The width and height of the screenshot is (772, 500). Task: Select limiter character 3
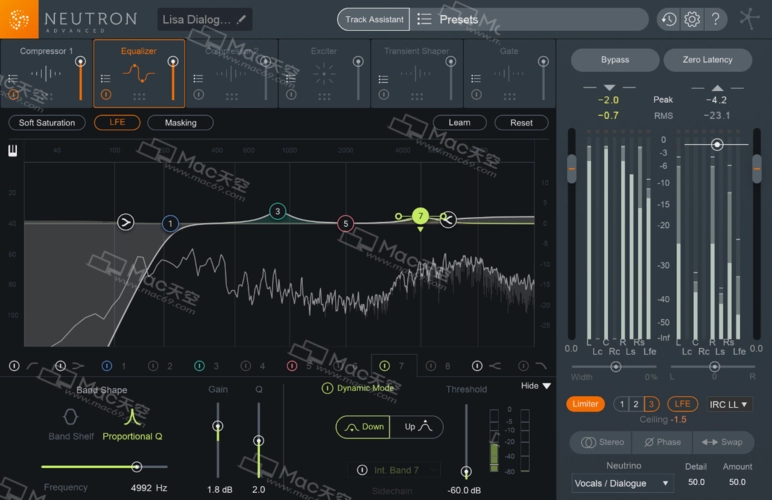(651, 404)
